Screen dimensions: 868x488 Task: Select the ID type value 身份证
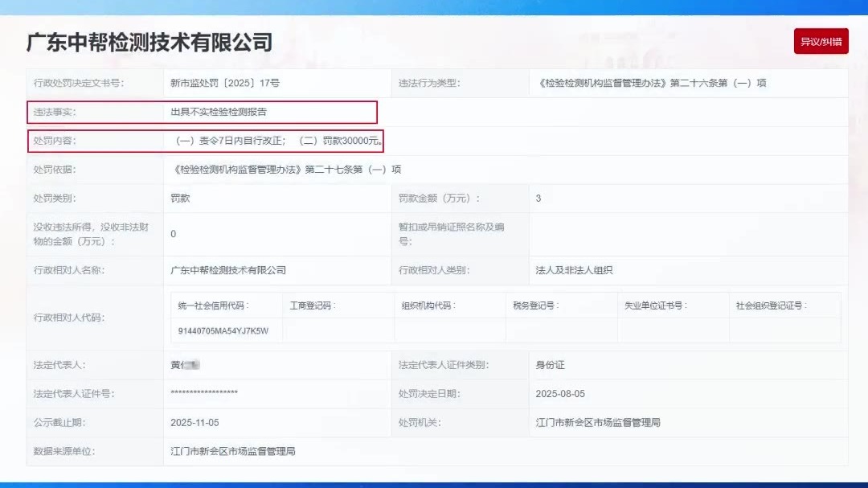[551, 365]
